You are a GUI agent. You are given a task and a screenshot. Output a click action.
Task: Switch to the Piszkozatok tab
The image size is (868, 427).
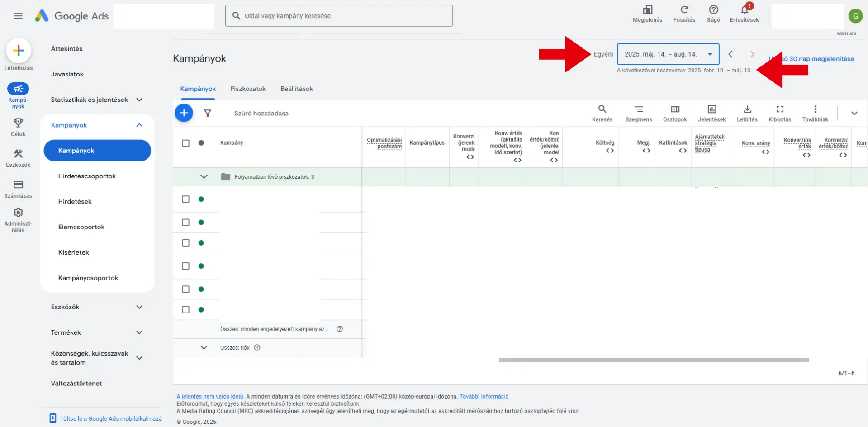[x=248, y=89]
